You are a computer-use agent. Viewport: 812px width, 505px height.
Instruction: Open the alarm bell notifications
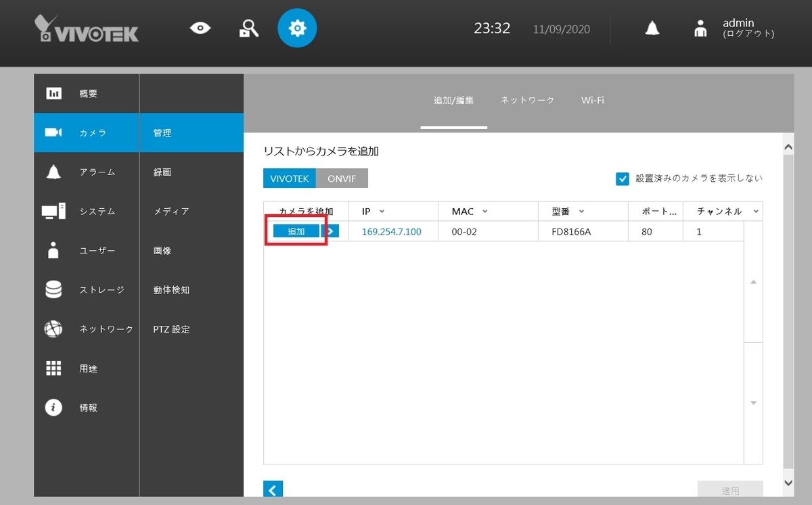pos(652,28)
